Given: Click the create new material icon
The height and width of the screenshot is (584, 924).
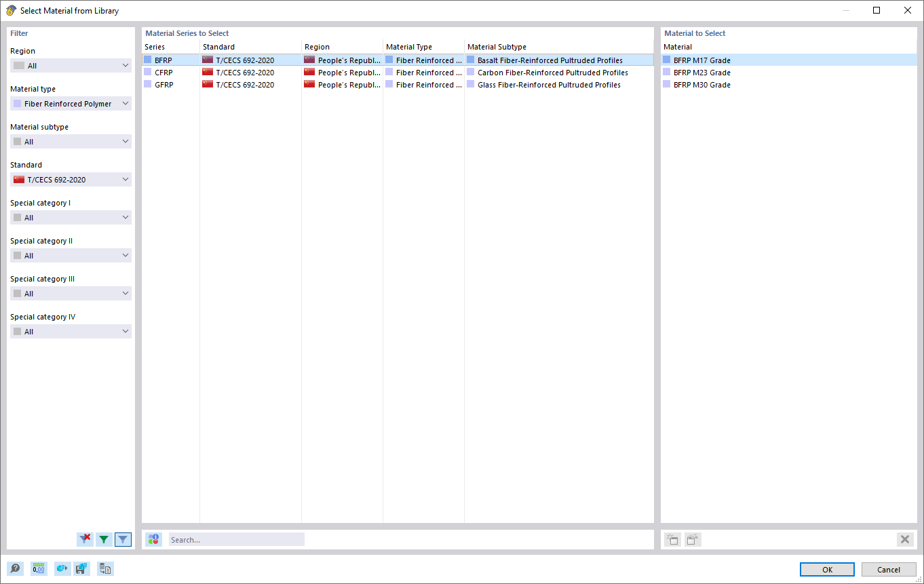Looking at the screenshot, I should tap(672, 539).
